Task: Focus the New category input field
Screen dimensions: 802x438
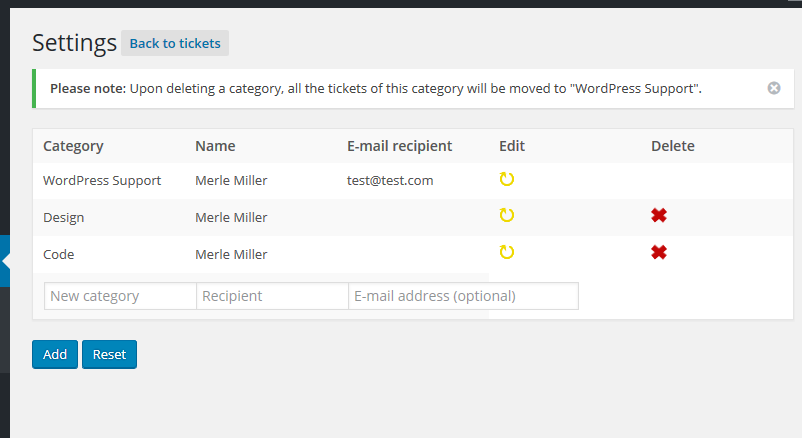Action: tap(120, 296)
